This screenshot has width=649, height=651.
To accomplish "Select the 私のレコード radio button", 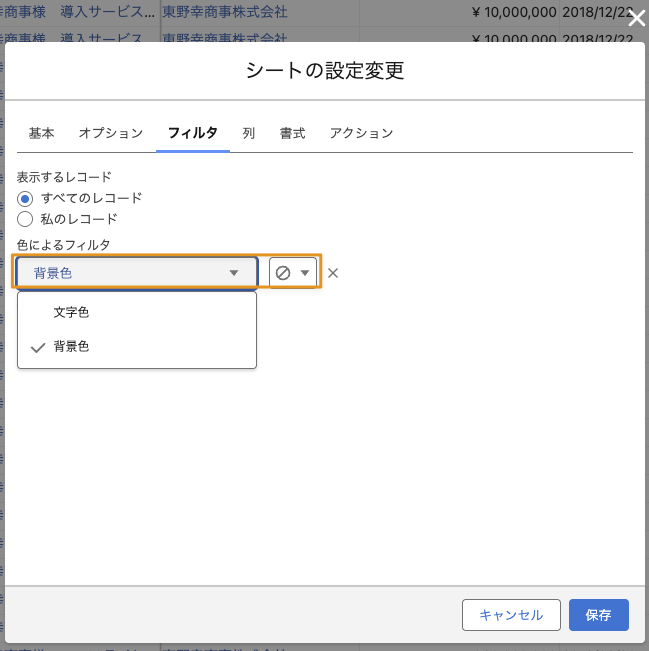I will (26, 218).
